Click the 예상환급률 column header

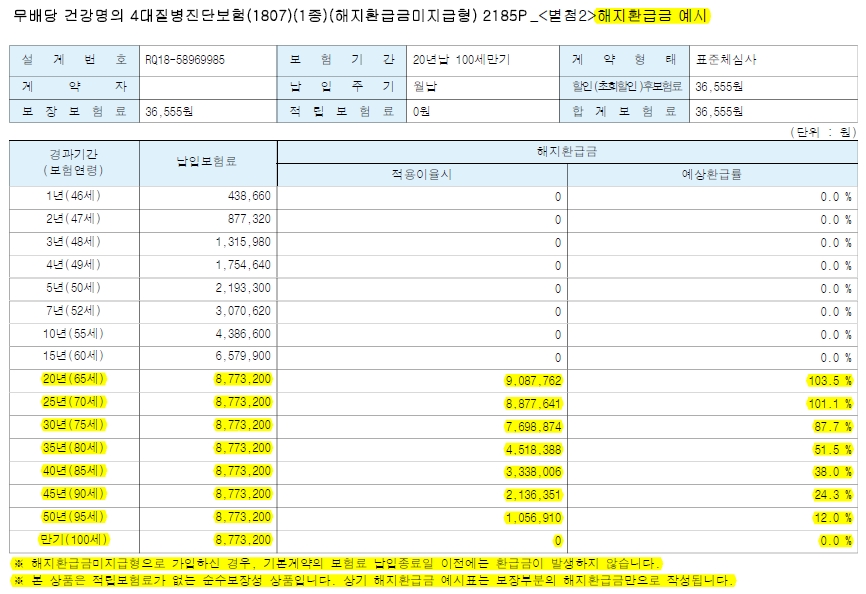pyautogui.click(x=712, y=174)
